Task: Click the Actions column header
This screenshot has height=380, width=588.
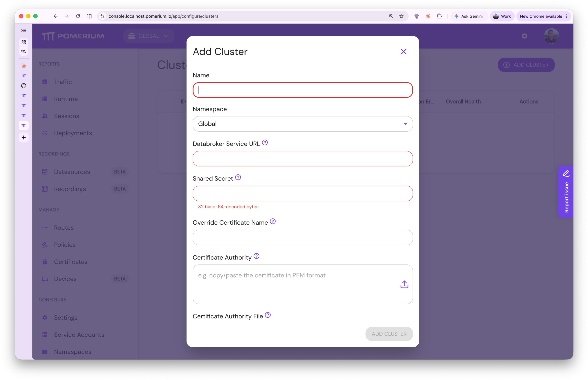Action: (529, 101)
